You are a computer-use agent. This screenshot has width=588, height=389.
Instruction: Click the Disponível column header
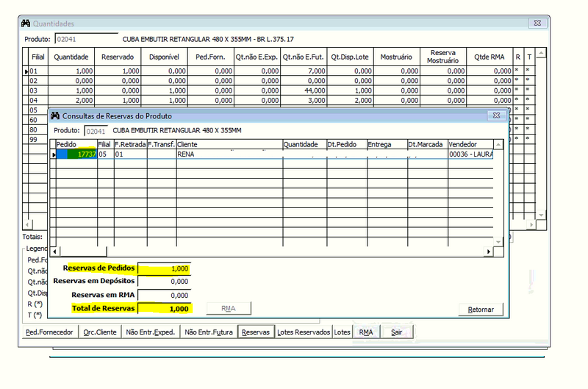pyautogui.click(x=164, y=57)
